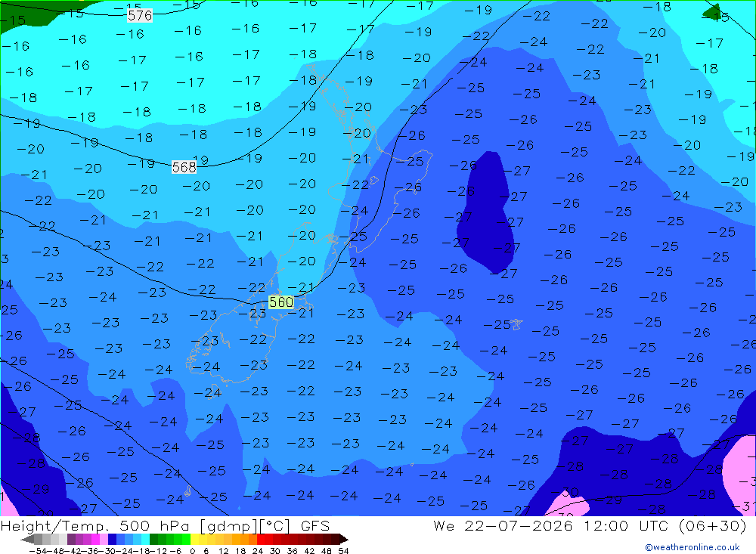756x554 pixels.
Task: Click the '54' legend scale value
Action: tap(343, 551)
